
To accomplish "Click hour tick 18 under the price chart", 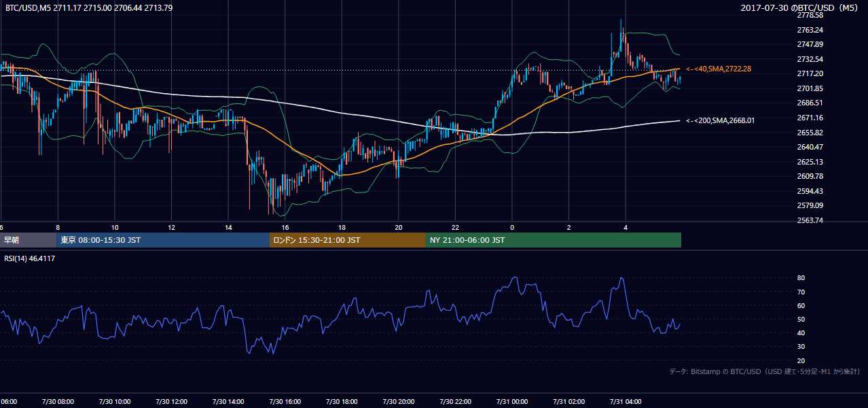I will coord(342,227).
